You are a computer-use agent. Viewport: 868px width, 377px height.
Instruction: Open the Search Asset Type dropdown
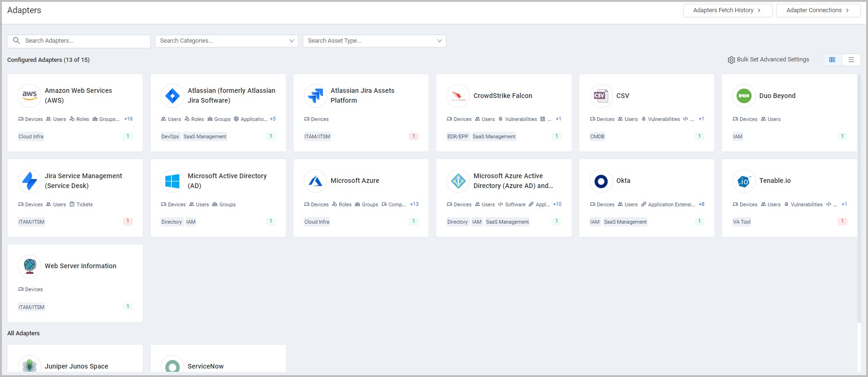(x=375, y=41)
